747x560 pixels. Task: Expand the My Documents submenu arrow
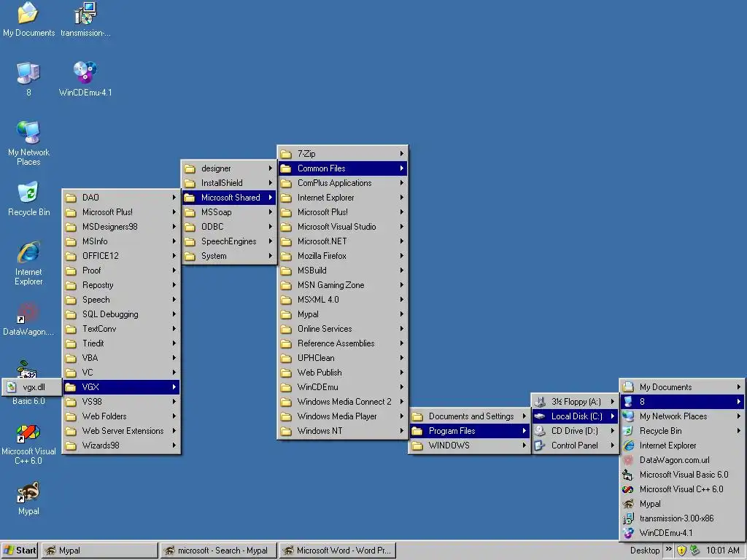pyautogui.click(x=738, y=387)
